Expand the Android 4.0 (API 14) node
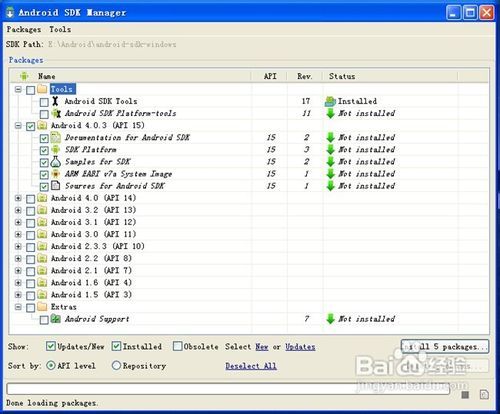Image resolution: width=500 pixels, height=414 pixels. (18, 198)
